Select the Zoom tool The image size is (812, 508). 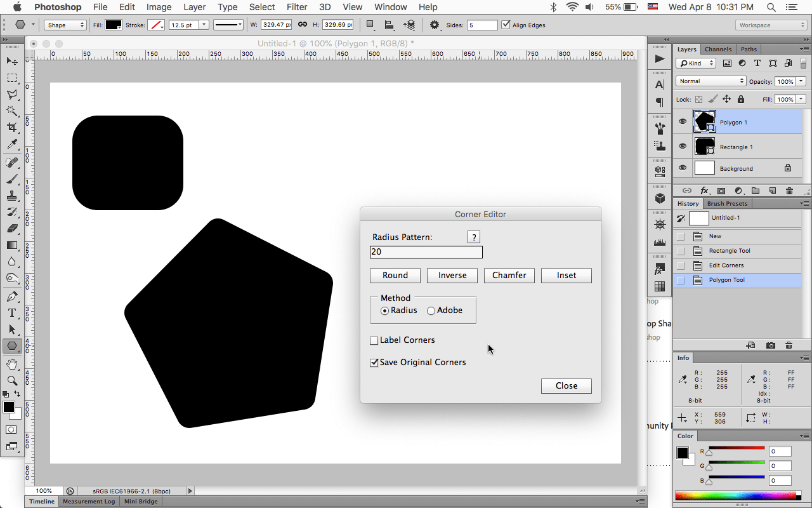point(11,380)
